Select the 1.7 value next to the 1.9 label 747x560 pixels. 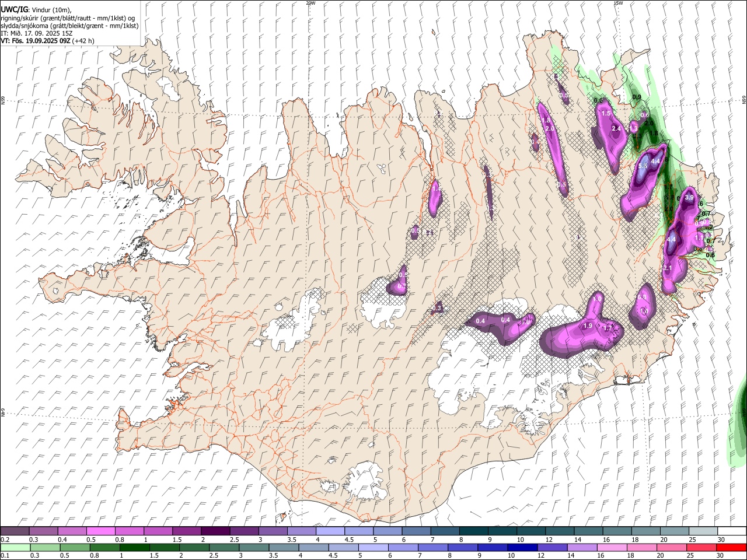608,328
